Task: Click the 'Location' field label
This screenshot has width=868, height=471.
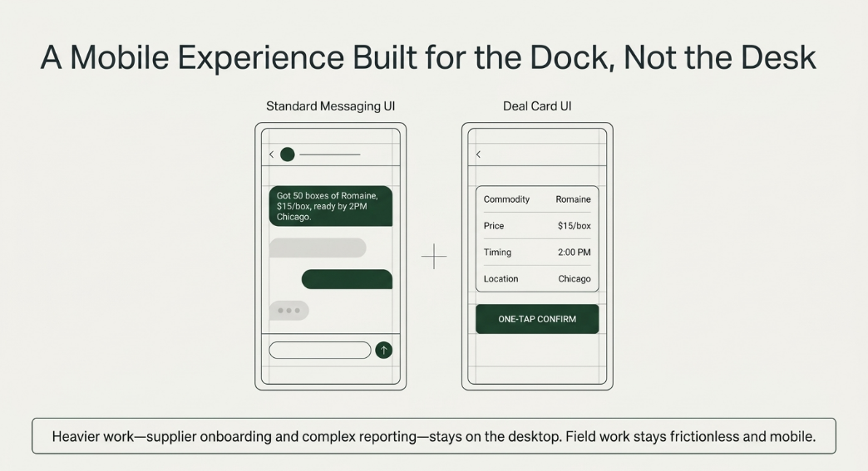Action: tap(501, 278)
